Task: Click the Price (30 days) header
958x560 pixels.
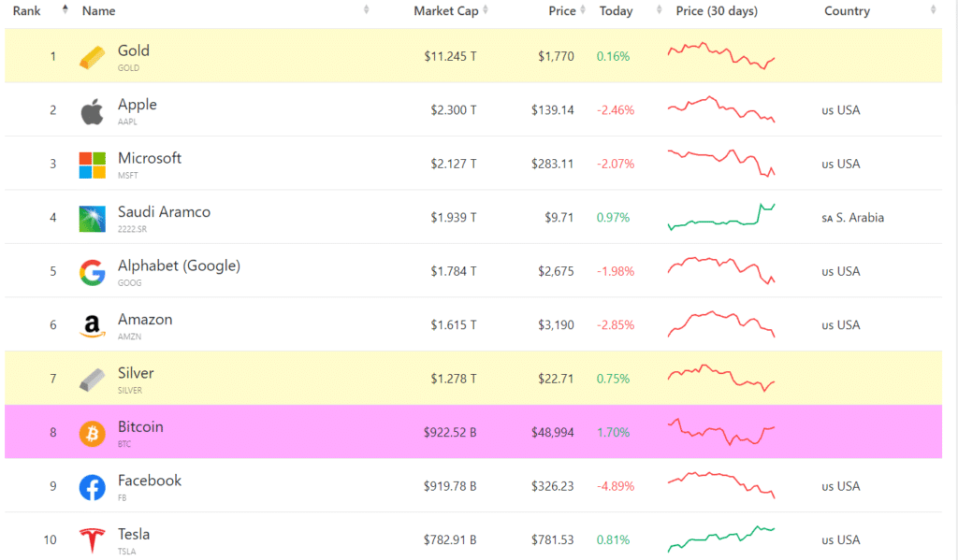Action: coord(717,11)
